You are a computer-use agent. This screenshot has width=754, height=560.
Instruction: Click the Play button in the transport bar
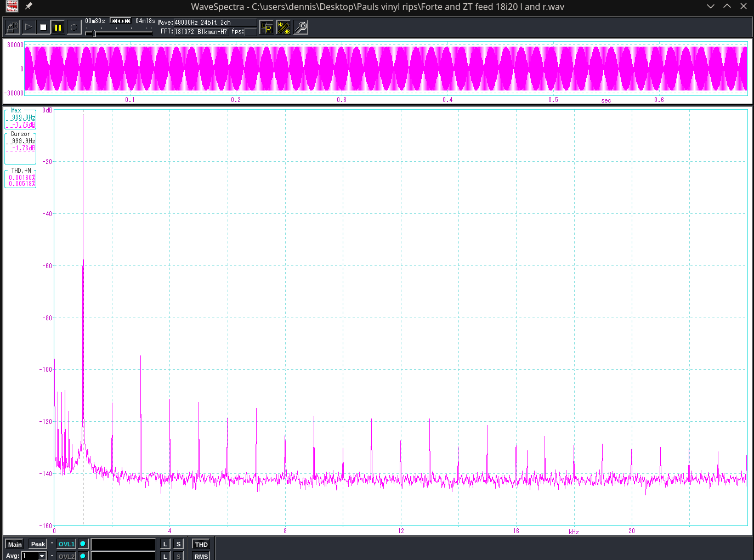click(29, 27)
